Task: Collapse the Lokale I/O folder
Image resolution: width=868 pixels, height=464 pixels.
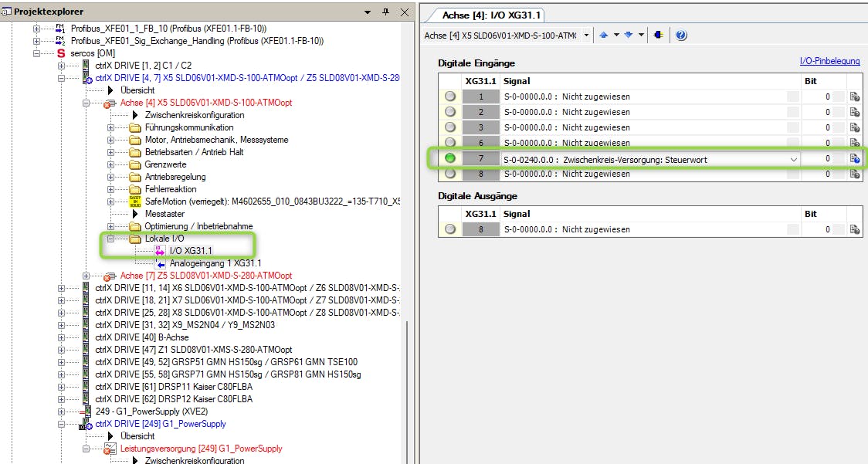Action: point(110,239)
